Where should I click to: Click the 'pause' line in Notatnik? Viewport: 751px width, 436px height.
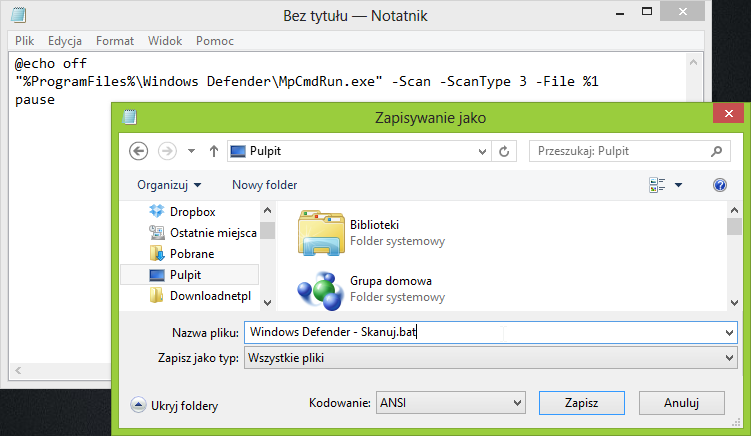tap(35, 100)
